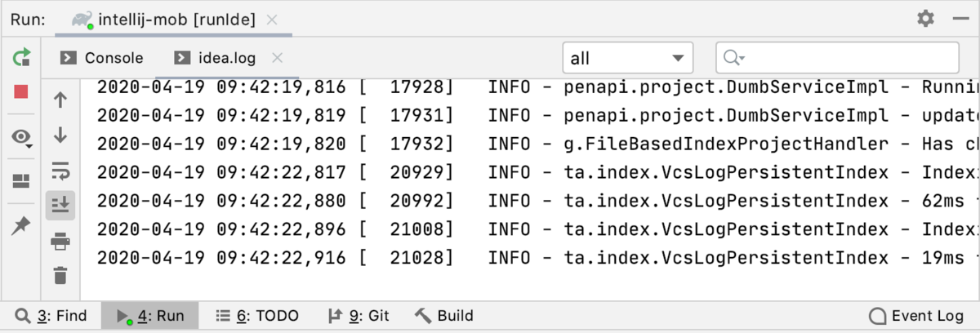
Task: Open the Event Log panel
Action: pyautogui.click(x=917, y=316)
